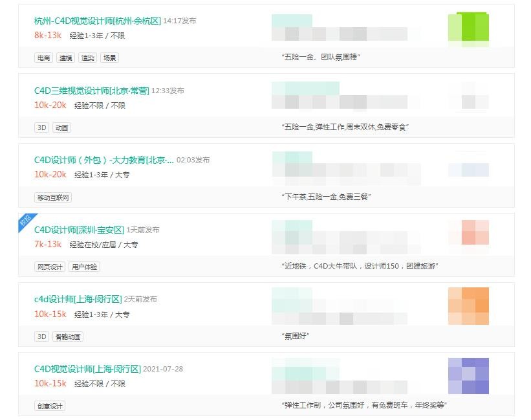The image size is (531, 420).
Task: Click the 网页设计 tag
Action: click(50, 267)
